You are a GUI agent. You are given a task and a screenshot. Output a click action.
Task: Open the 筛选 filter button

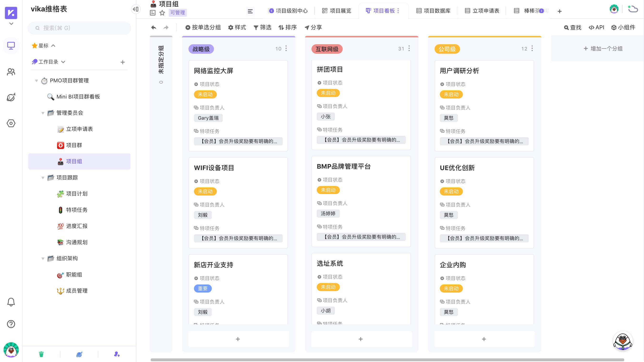point(263,28)
